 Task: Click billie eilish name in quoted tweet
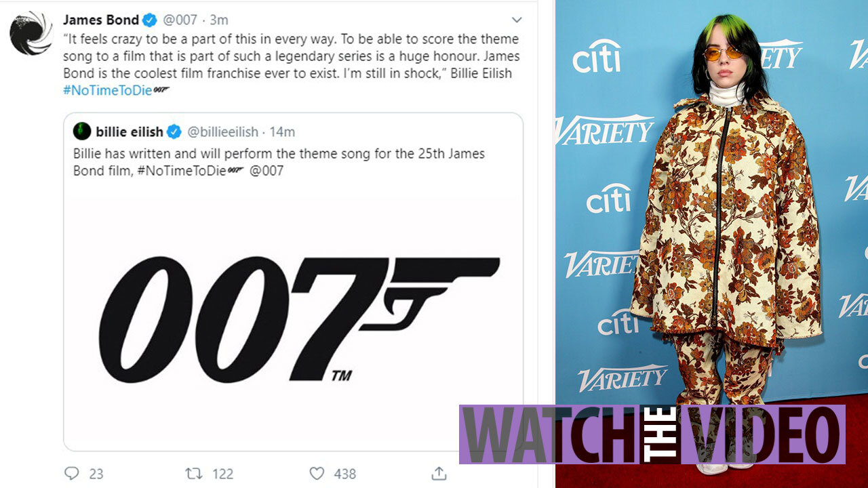point(130,131)
